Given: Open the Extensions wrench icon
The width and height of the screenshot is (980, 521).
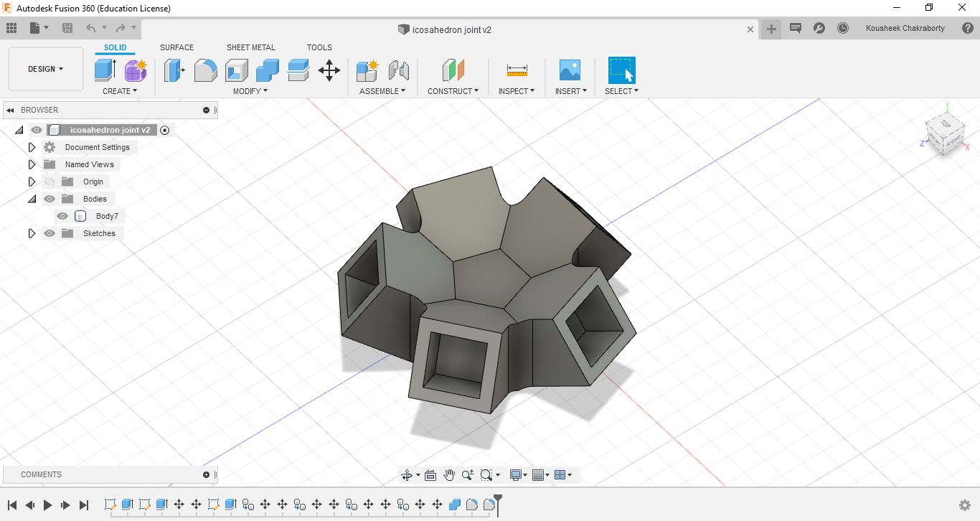Looking at the screenshot, I should pos(819,28).
